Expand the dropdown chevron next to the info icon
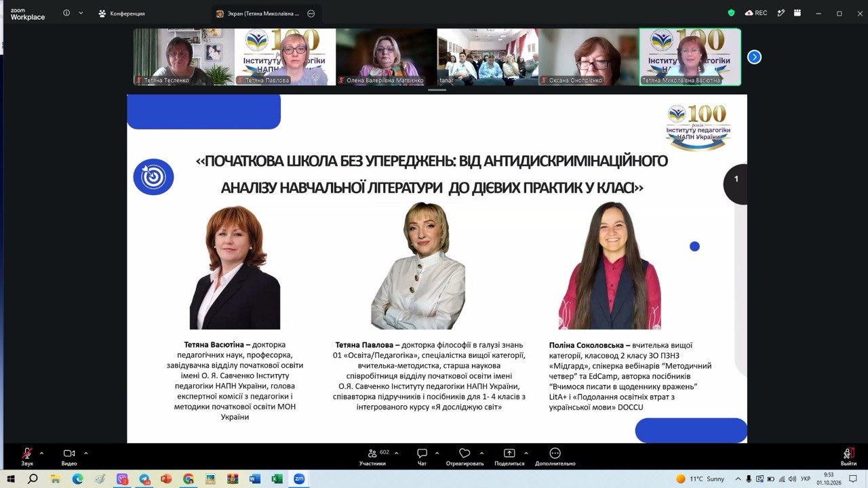The width and height of the screenshot is (868, 488). 81,13
